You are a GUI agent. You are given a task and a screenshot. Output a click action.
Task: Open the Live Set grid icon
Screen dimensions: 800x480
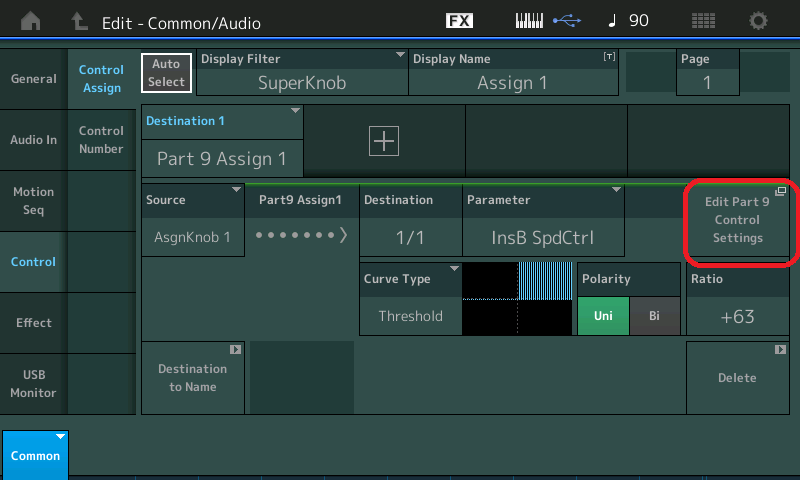coord(703,20)
